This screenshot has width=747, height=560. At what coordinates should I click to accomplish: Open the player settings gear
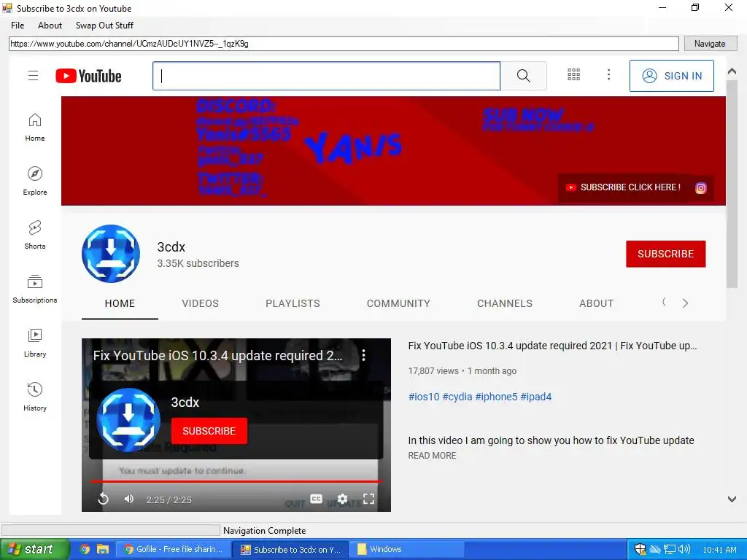(x=343, y=499)
